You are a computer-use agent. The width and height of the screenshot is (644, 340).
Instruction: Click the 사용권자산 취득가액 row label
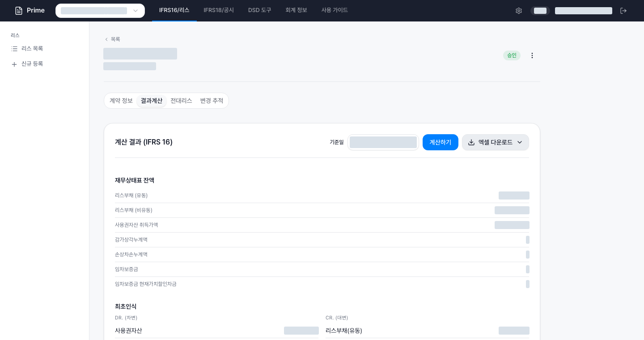136,225
